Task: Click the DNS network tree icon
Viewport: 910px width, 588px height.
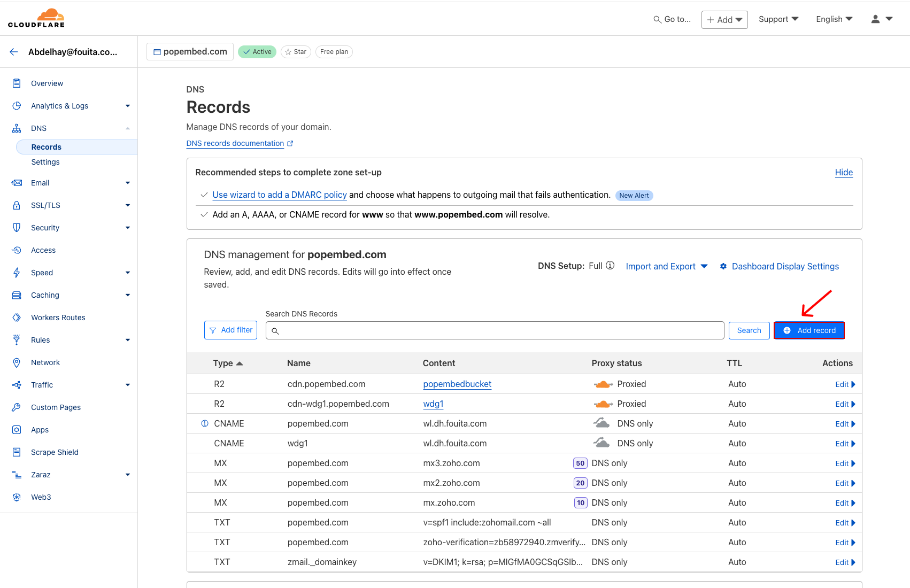Action: (17, 128)
